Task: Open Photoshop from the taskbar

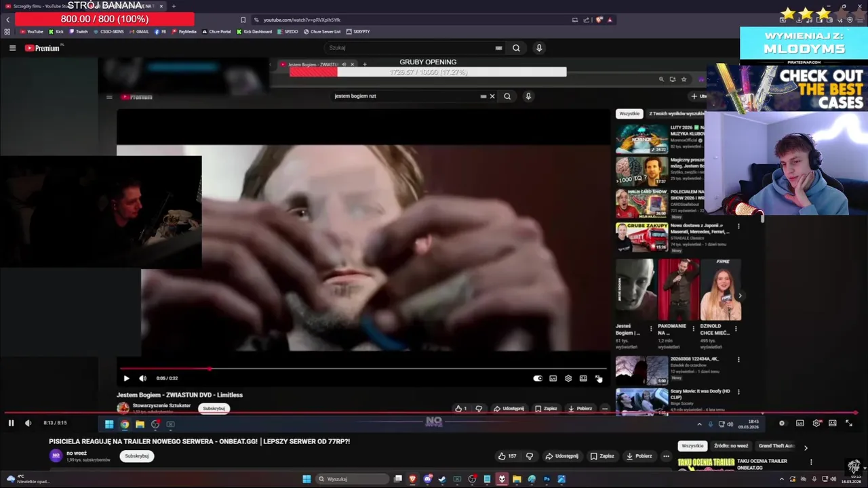Action: 547,479
